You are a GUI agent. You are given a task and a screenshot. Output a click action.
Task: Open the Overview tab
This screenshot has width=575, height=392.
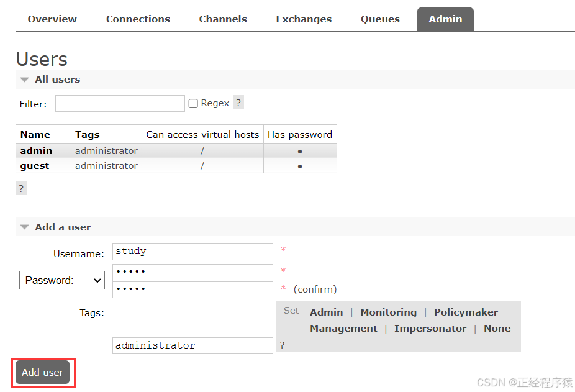(52, 19)
